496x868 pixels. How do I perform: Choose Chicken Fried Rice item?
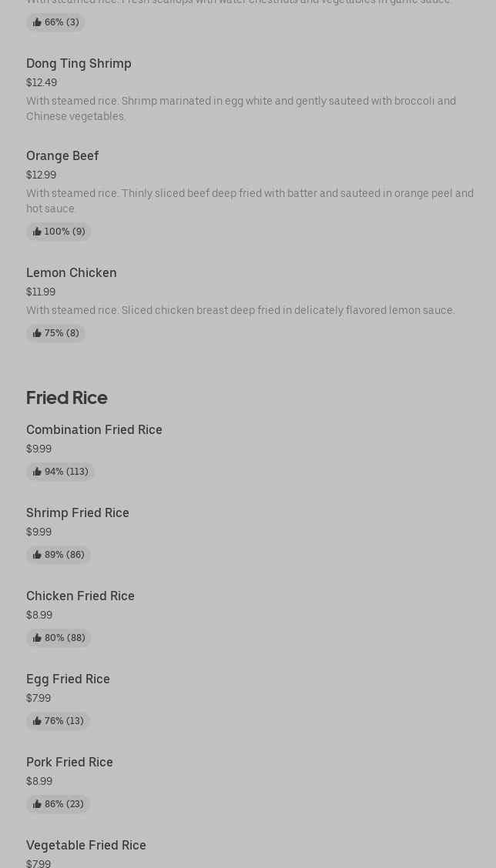pos(80,596)
